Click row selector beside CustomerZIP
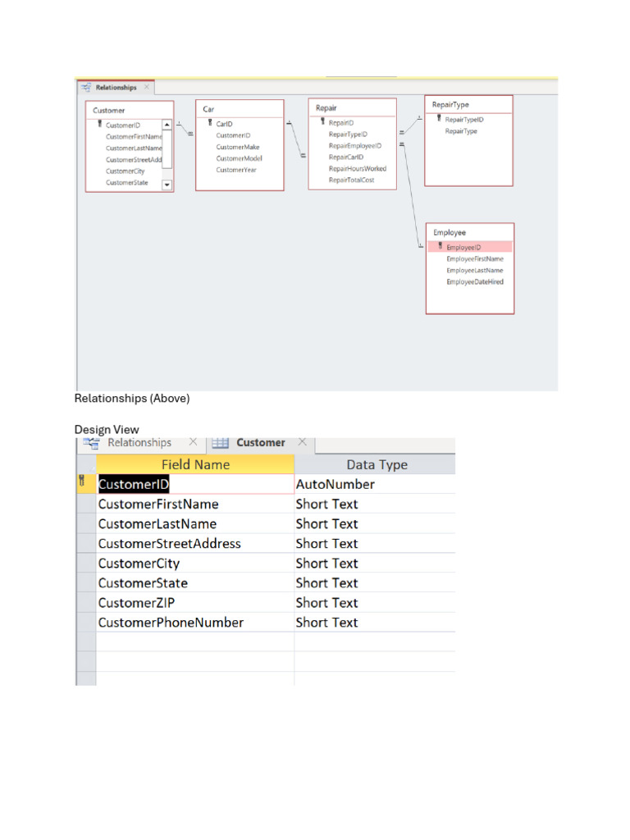The width and height of the screenshot is (630, 840). click(x=86, y=603)
